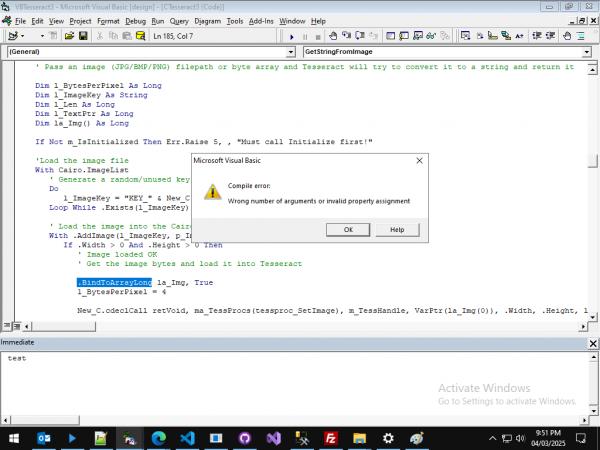This screenshot has height=450, width=600.
Task: Open the Object (General) dropdown
Action: tap(291, 52)
